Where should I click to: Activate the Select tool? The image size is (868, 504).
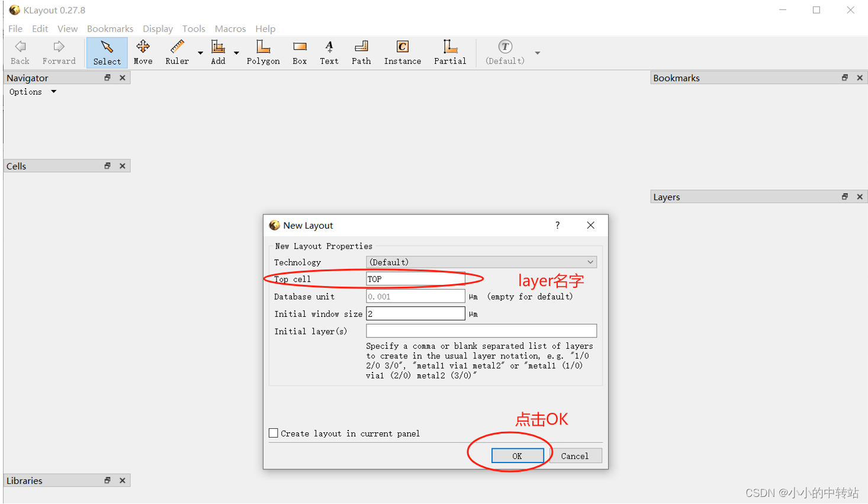(x=107, y=53)
